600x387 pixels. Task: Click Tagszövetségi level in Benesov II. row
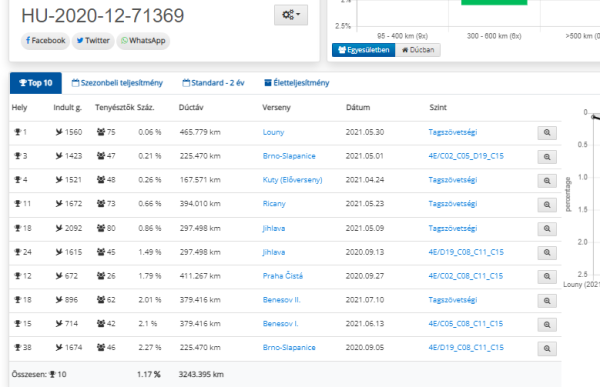click(x=453, y=300)
